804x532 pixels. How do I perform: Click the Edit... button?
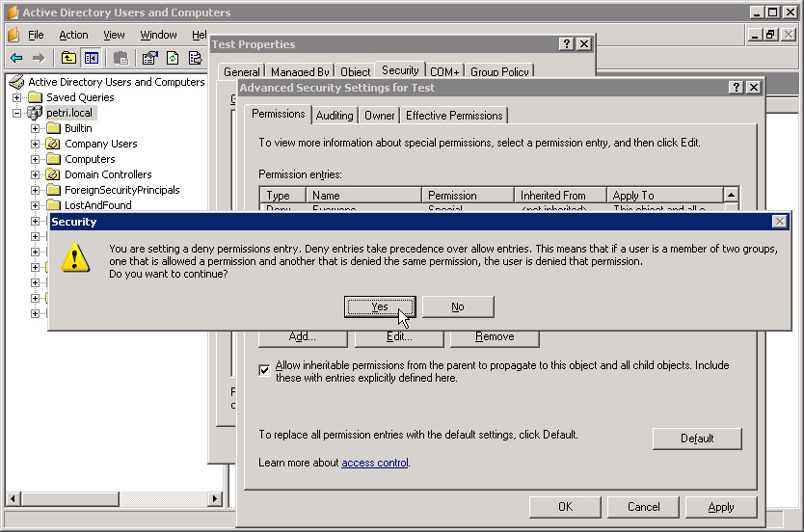399,337
